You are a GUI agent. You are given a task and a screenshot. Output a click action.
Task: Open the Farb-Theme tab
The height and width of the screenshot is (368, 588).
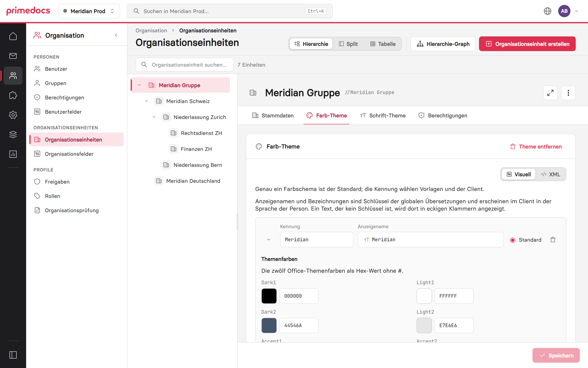pos(326,116)
